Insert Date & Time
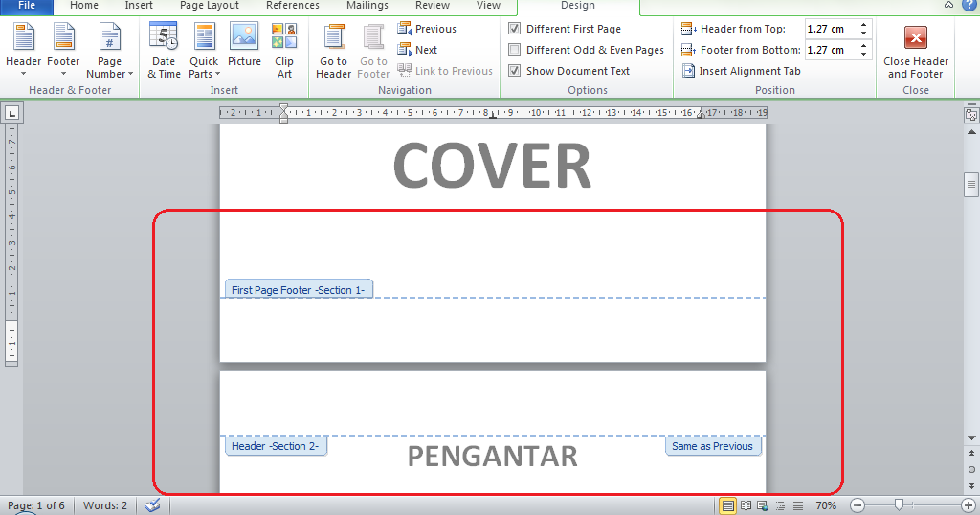This screenshot has height=515, width=980. [x=164, y=50]
